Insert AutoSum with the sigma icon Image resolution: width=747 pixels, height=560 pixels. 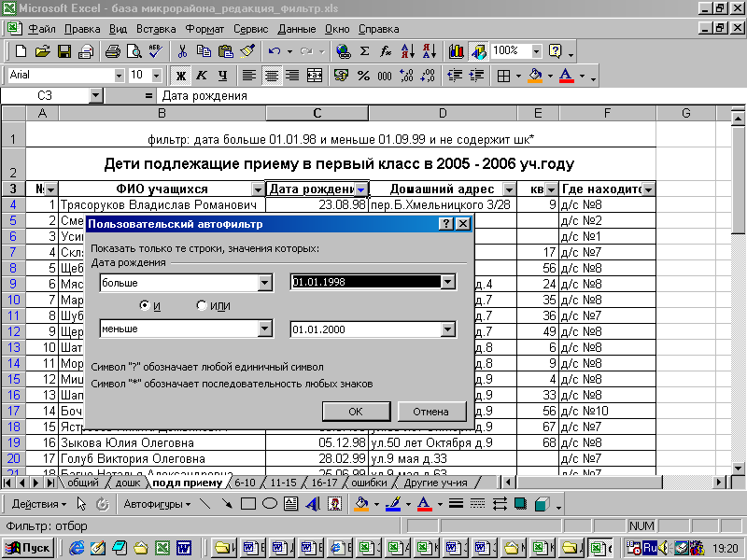click(364, 51)
